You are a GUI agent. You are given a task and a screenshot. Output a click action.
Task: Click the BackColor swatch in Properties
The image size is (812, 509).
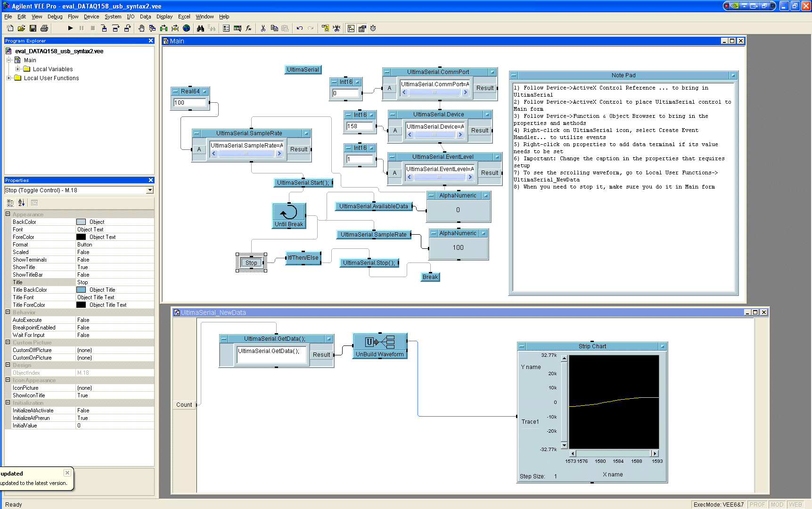coord(81,222)
